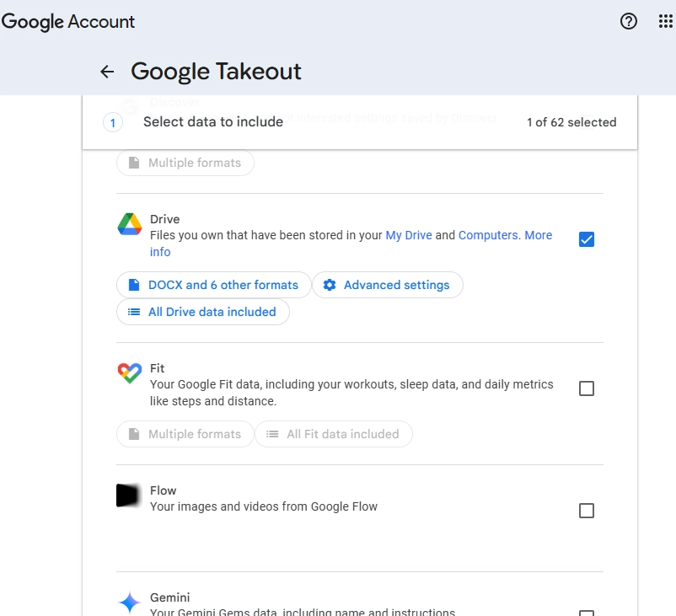Screen dimensions: 676x616
Task: Expand the Multiple formats selector under Drive
Action: point(185,163)
